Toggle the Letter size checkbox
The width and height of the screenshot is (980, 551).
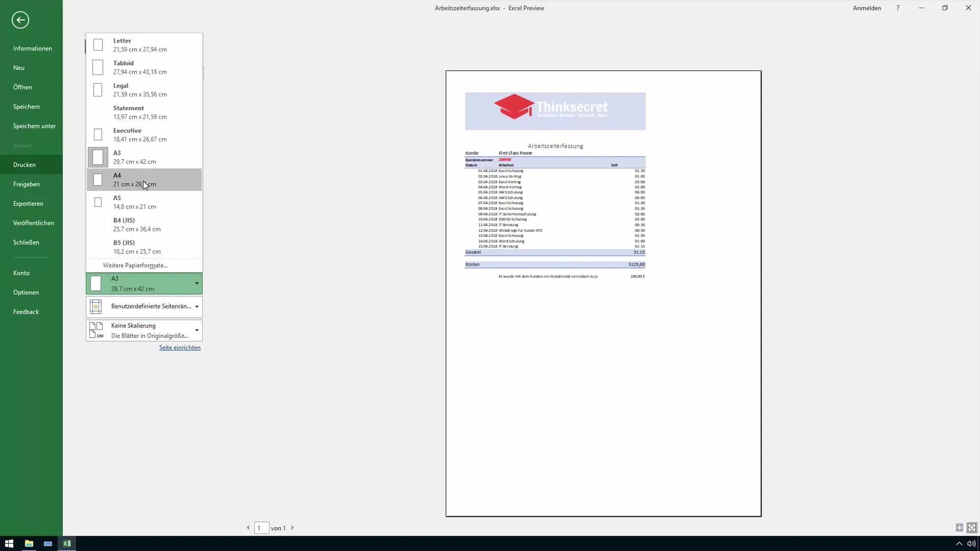tap(99, 44)
